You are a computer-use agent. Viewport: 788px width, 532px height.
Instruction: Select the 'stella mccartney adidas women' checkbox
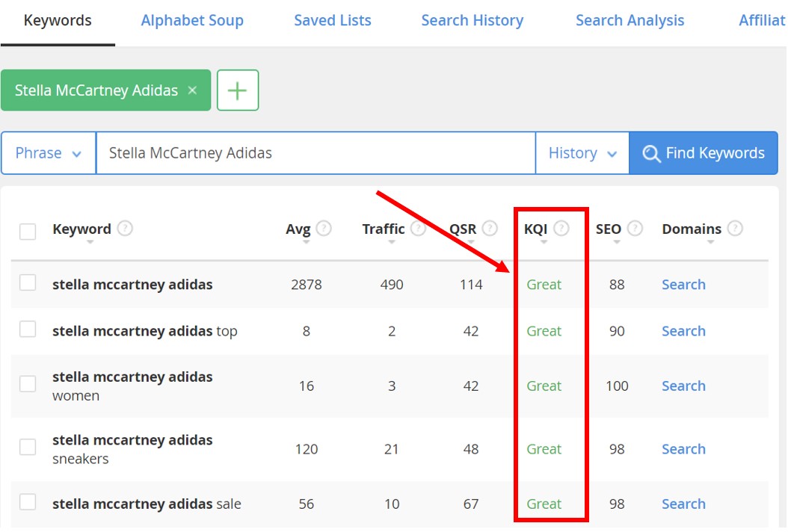[28, 384]
